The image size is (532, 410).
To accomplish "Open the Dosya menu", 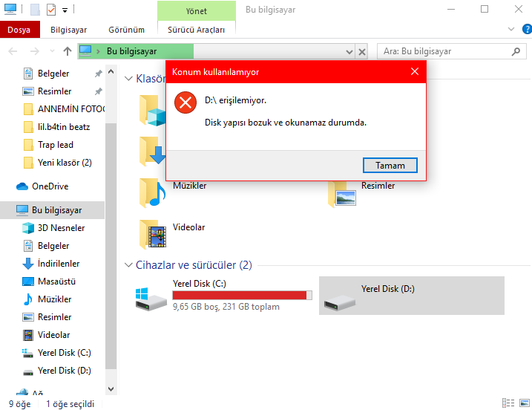I will (19, 30).
